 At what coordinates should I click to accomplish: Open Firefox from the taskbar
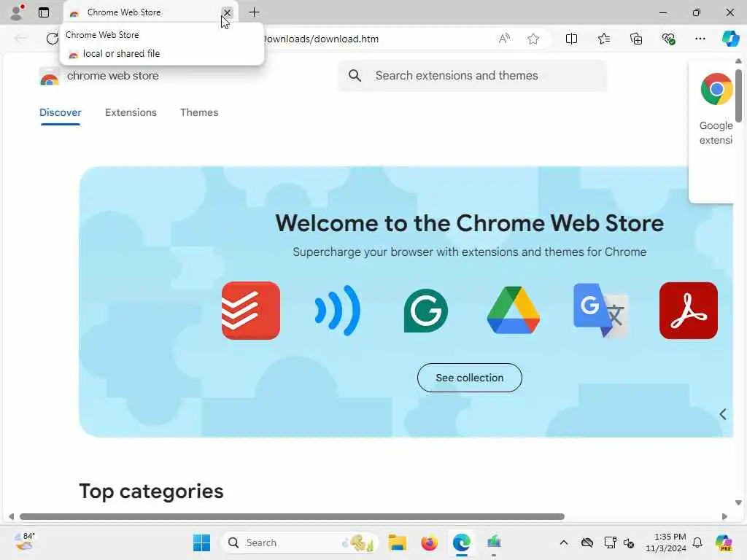[x=429, y=542]
